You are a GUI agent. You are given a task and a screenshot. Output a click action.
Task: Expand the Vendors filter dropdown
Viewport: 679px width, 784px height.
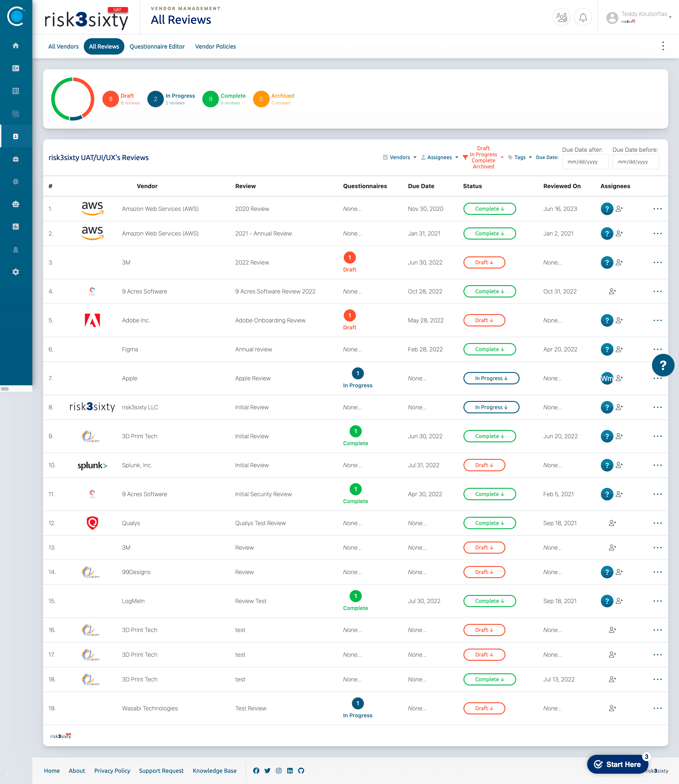click(x=400, y=157)
